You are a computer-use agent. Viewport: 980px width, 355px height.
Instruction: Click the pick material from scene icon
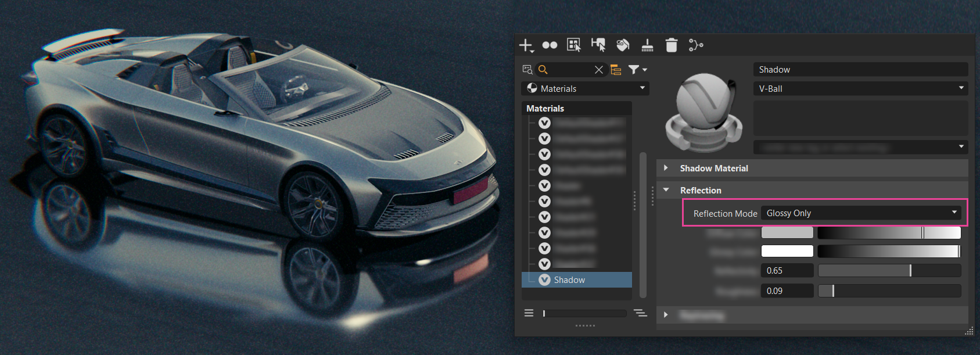[x=598, y=45]
